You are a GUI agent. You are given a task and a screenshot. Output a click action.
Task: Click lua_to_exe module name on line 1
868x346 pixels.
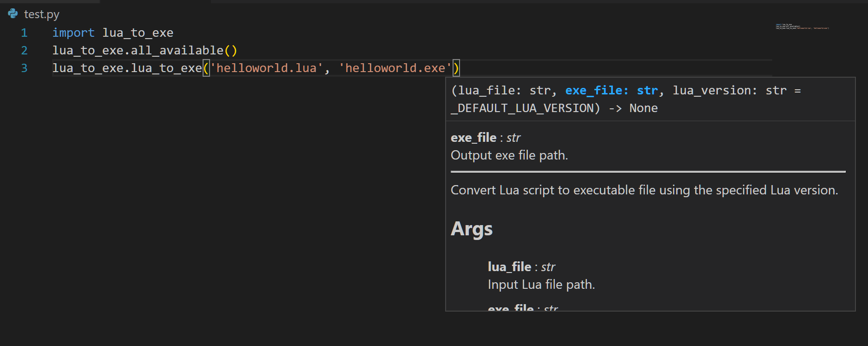(138, 33)
